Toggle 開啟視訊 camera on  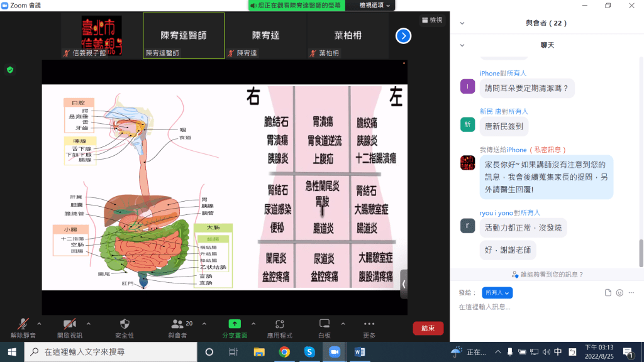click(x=69, y=324)
